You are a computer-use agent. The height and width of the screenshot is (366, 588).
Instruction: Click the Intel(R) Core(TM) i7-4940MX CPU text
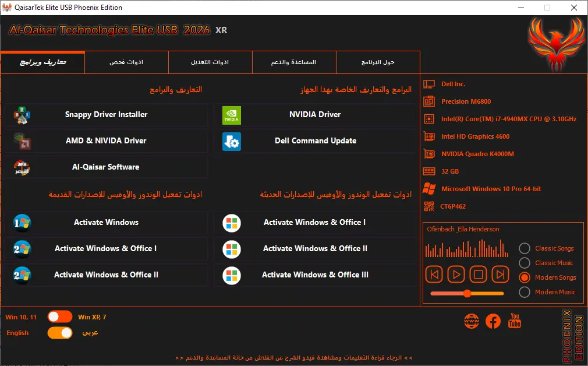pos(509,119)
